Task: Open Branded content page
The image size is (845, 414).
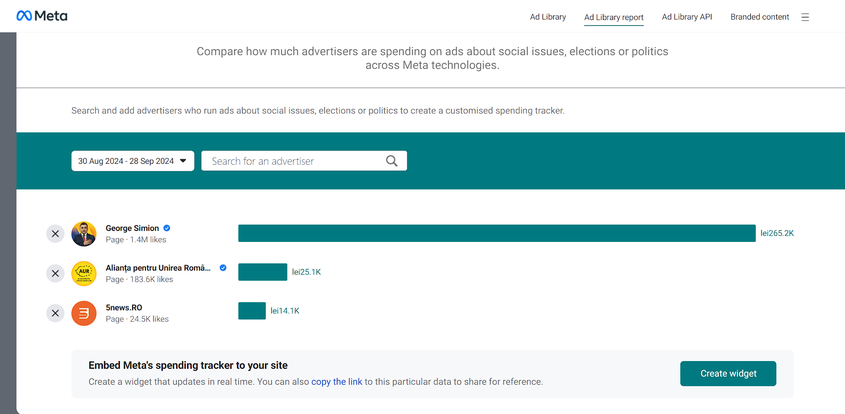Action: pyautogui.click(x=759, y=17)
